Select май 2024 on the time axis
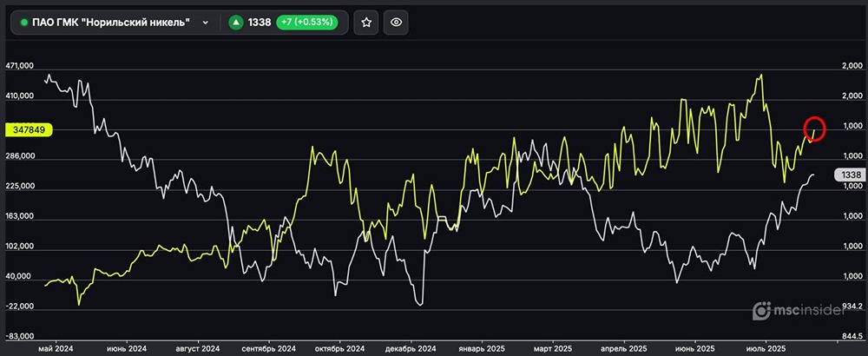 tap(56, 346)
